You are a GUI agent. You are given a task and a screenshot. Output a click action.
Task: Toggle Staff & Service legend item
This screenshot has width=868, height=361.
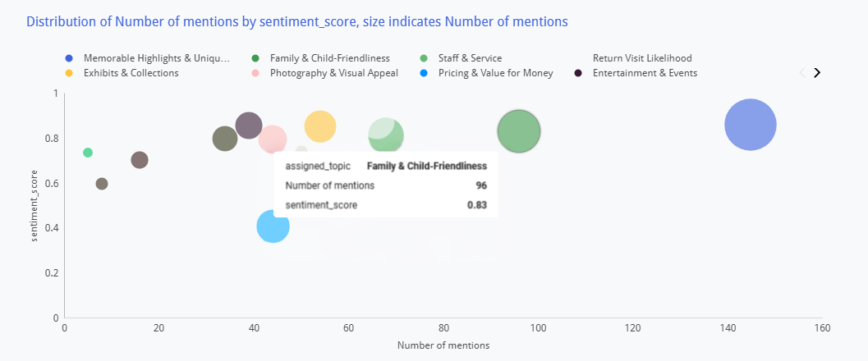(x=469, y=58)
